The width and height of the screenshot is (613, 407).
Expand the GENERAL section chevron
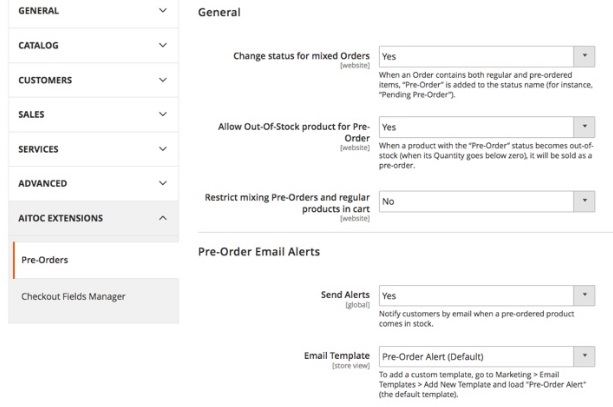coord(163,11)
